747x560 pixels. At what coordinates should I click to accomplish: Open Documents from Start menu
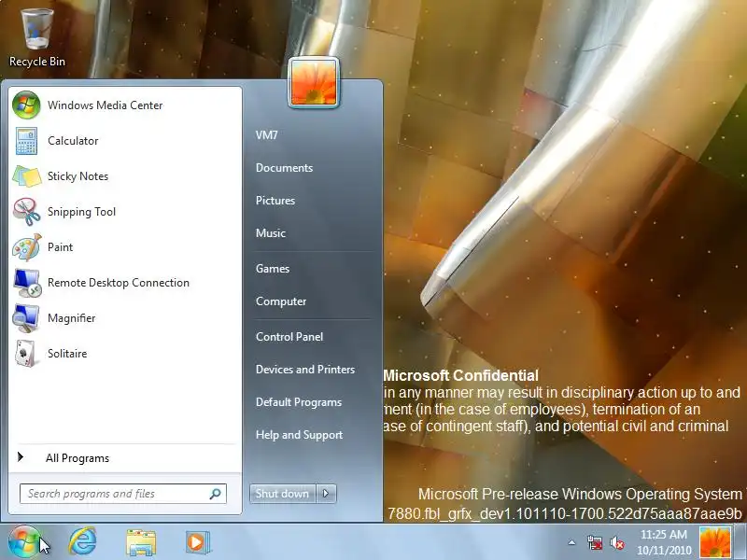(285, 168)
